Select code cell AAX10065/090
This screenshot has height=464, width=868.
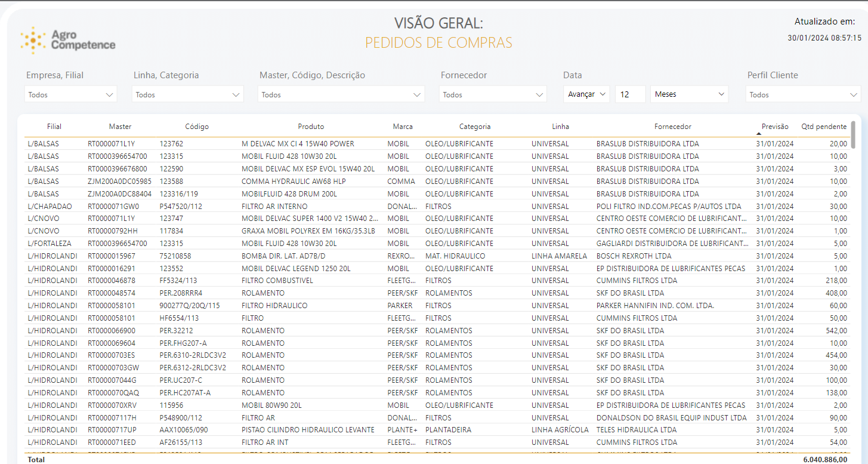click(184, 430)
